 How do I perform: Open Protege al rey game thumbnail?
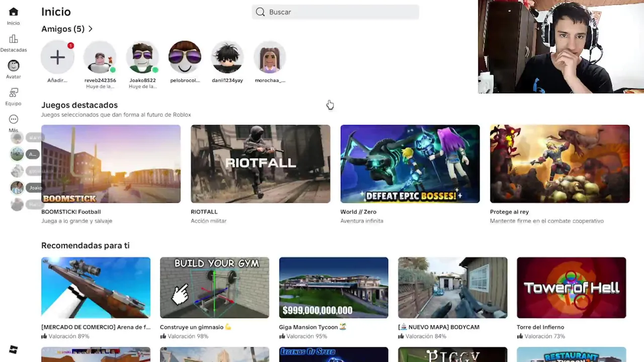560,164
